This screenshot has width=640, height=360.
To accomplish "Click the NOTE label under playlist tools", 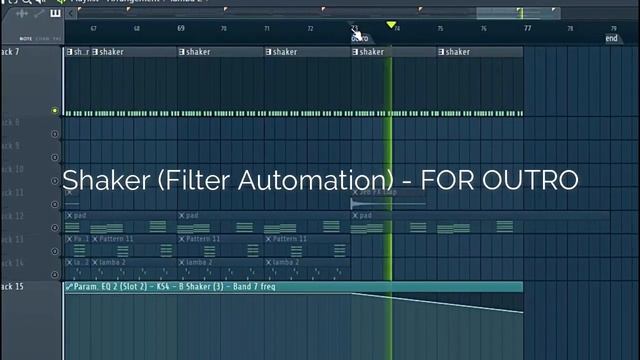I will click(x=26, y=39).
